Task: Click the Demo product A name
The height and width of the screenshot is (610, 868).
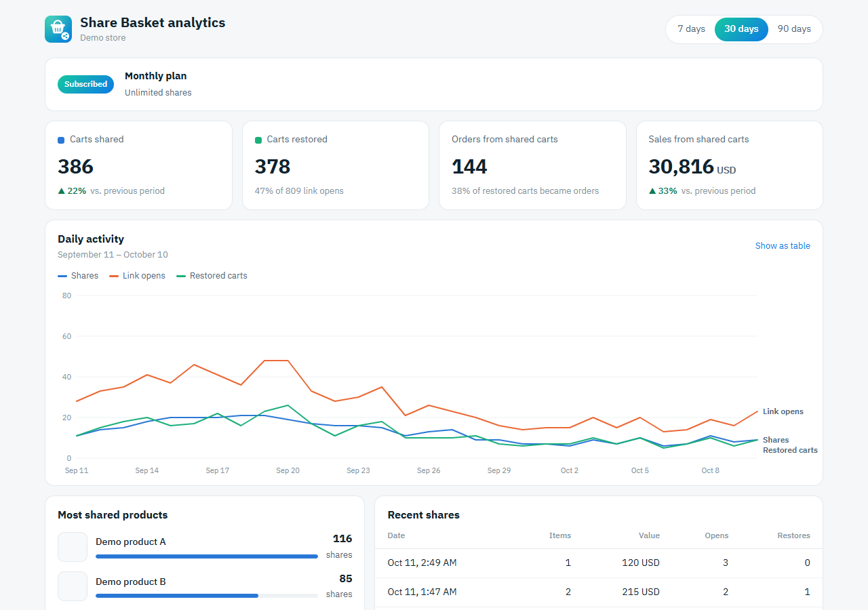Action: tap(131, 542)
